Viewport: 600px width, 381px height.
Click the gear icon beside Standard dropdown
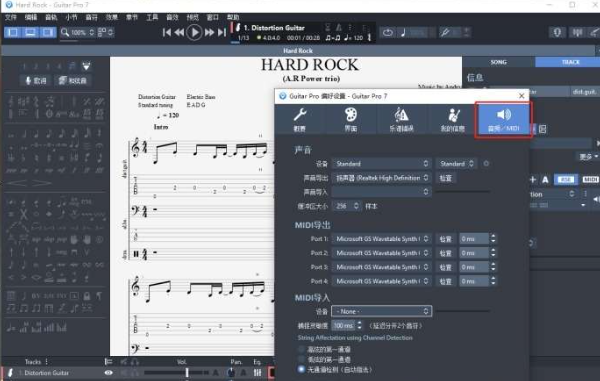(x=486, y=164)
